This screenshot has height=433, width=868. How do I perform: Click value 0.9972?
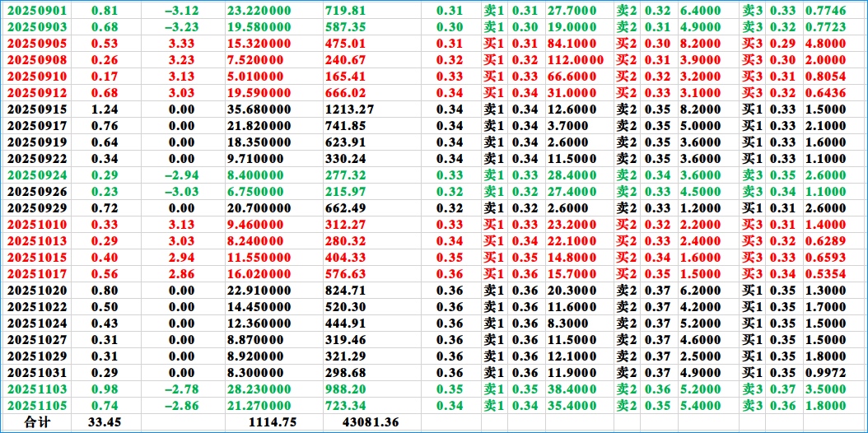tap(825, 374)
